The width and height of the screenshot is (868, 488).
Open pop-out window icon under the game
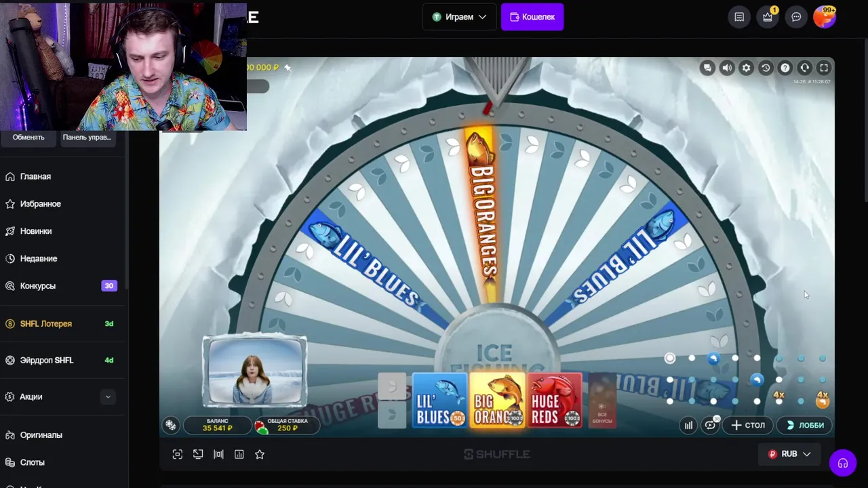[x=198, y=454]
